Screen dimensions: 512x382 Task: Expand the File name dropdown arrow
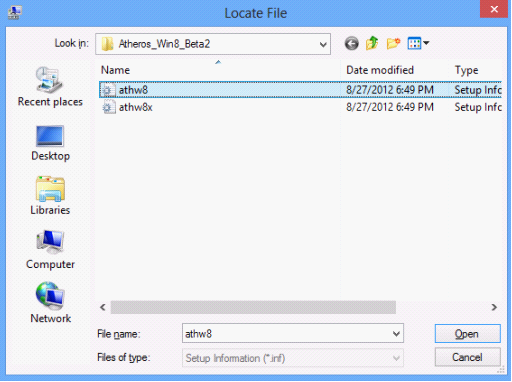click(396, 333)
